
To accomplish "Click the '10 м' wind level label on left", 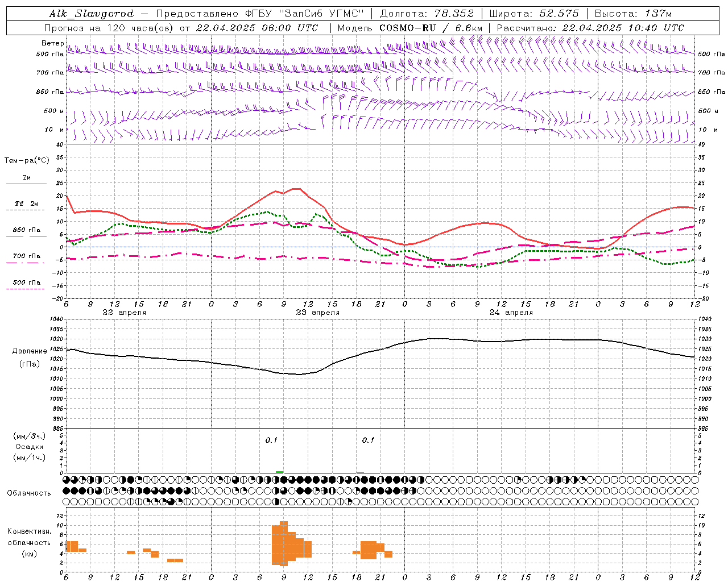I will pyautogui.click(x=55, y=130).
